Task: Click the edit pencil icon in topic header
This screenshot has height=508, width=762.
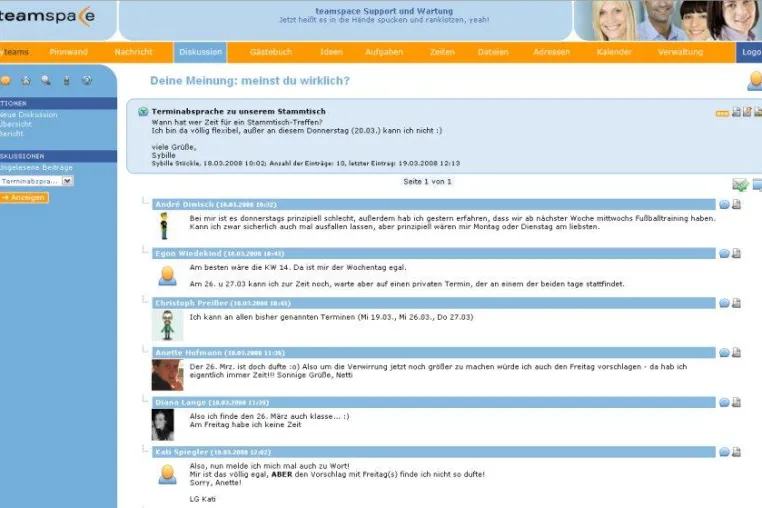Action: pyautogui.click(x=747, y=112)
